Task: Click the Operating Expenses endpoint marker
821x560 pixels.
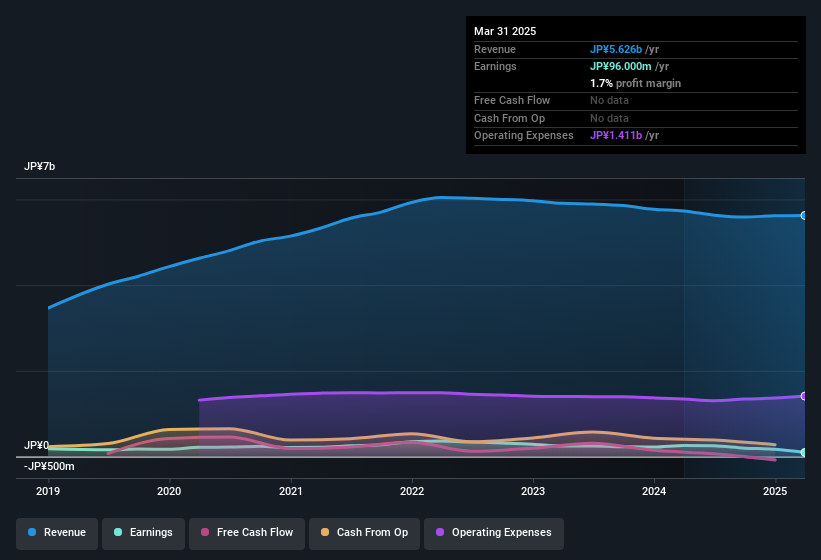Action: 804,396
